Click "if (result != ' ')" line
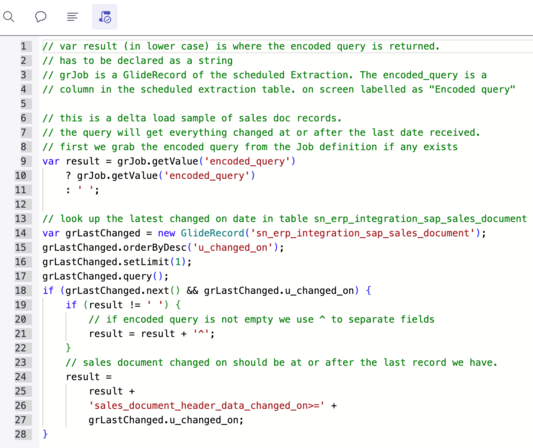The width and height of the screenshot is (533, 448). [x=123, y=305]
